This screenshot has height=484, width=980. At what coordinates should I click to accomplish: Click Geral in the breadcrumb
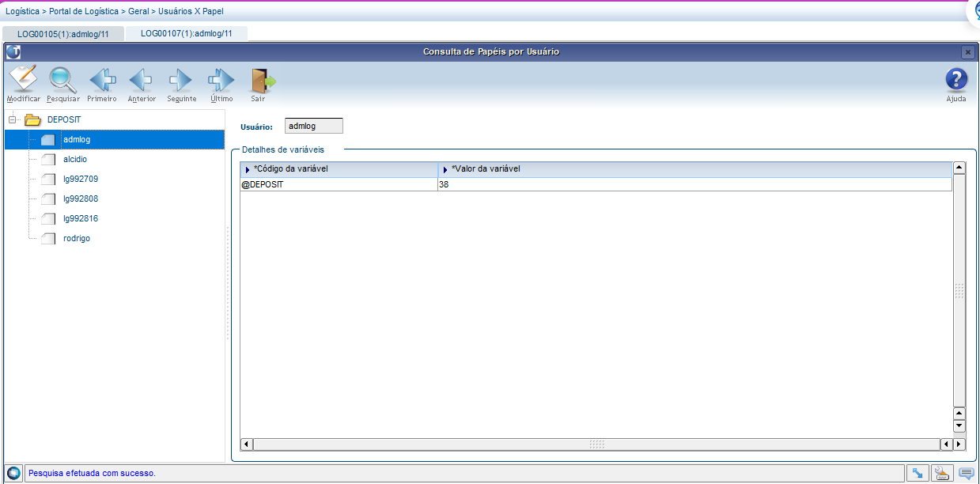pyautogui.click(x=138, y=12)
